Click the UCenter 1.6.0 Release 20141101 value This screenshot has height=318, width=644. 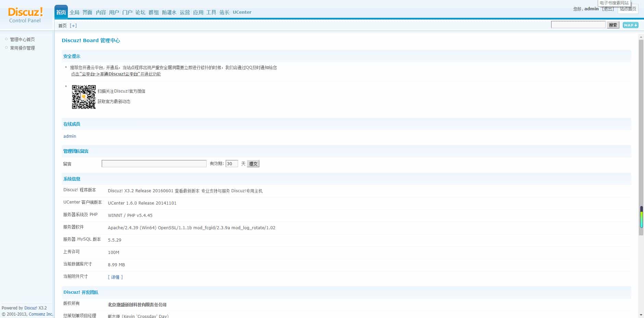point(142,203)
